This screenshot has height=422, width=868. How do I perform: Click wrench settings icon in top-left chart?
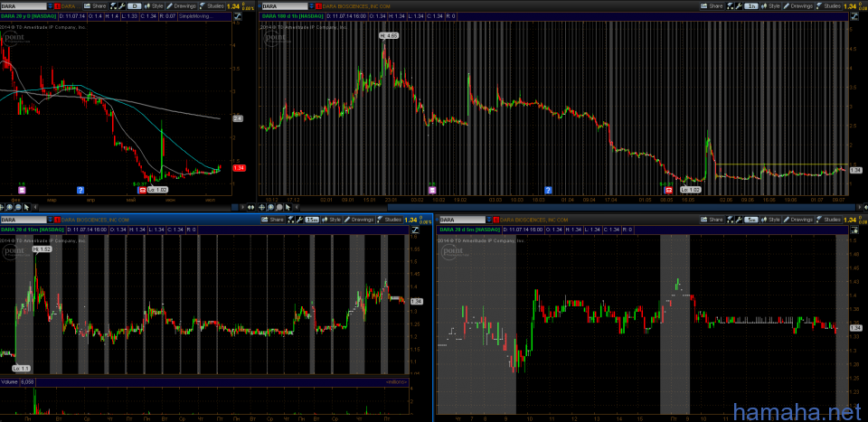coord(122,6)
